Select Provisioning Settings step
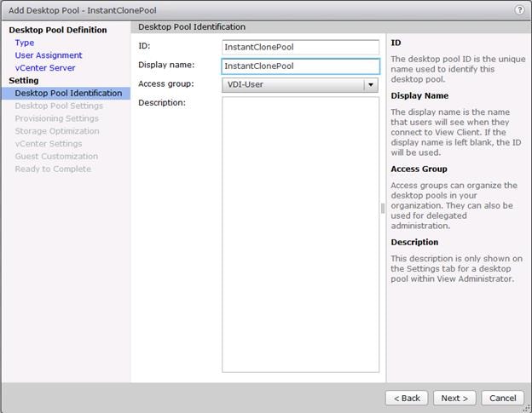The height and width of the screenshot is (413, 532). pos(56,118)
